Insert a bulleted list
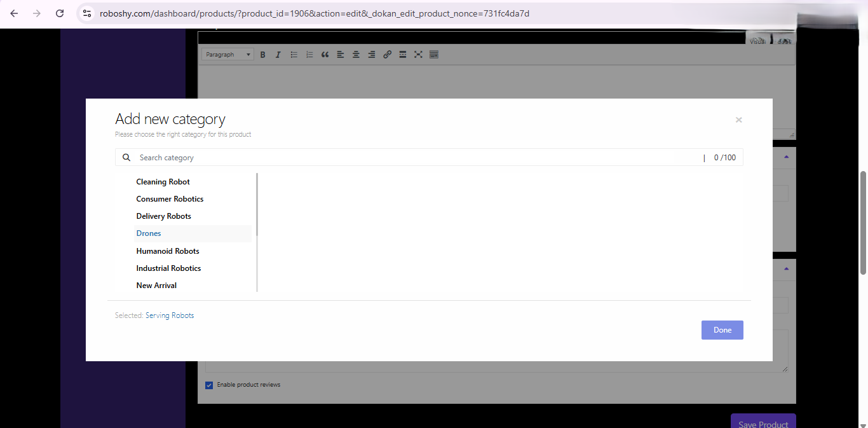This screenshot has width=868, height=428. tap(294, 55)
